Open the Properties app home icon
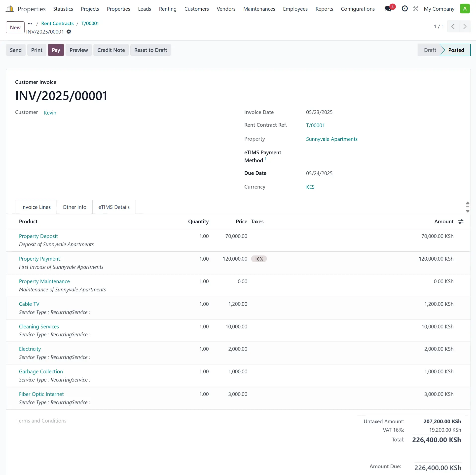This screenshot has width=476, height=475. pyautogui.click(x=10, y=9)
